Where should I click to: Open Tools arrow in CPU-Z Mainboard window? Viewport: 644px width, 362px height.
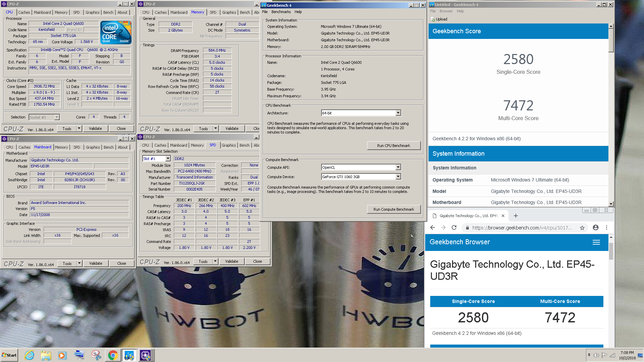(x=79, y=263)
